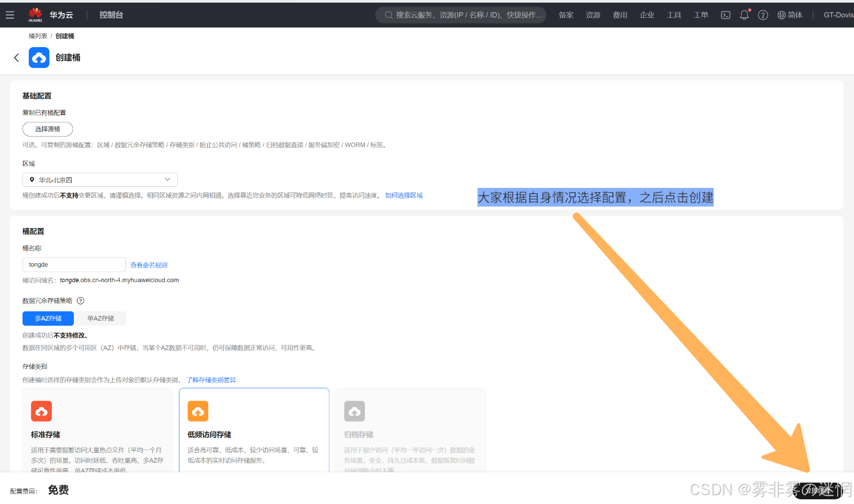Focus the cloud service search box
Image resolution: width=854 pixels, height=504 pixels.
pos(461,15)
